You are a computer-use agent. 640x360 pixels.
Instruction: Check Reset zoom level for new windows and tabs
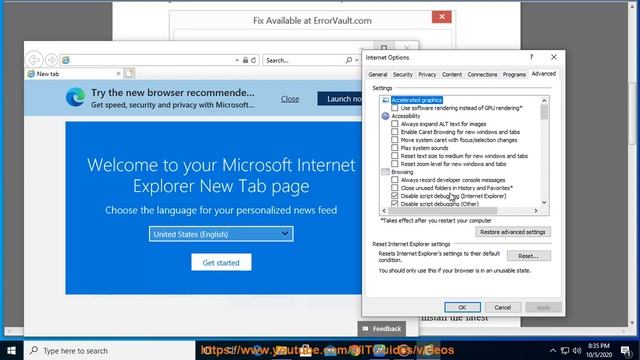click(x=394, y=164)
